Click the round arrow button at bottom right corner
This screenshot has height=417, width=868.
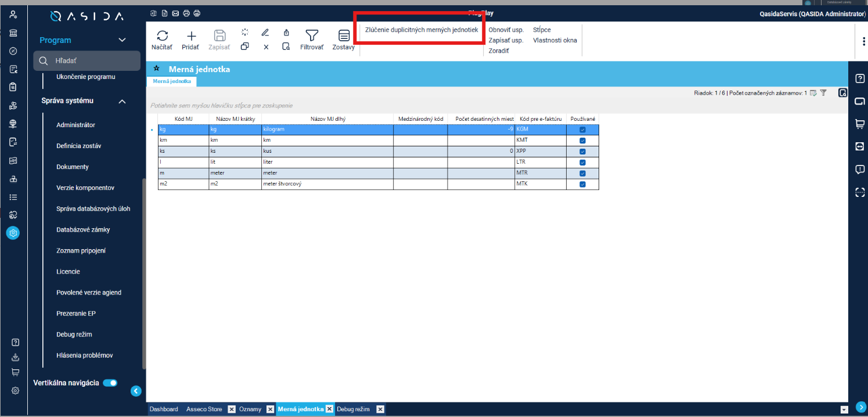tap(860, 407)
